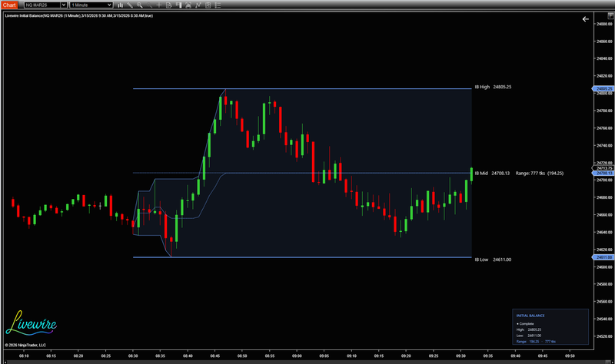This screenshot has height=364, width=615.
Task: Open the Data Series bars icon
Action: coord(121,5)
